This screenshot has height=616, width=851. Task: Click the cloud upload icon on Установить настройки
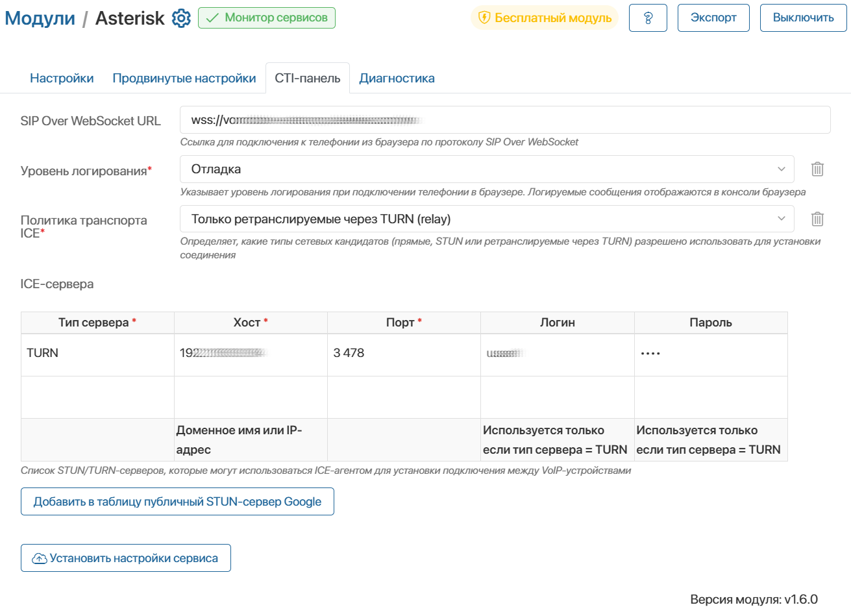click(40, 558)
